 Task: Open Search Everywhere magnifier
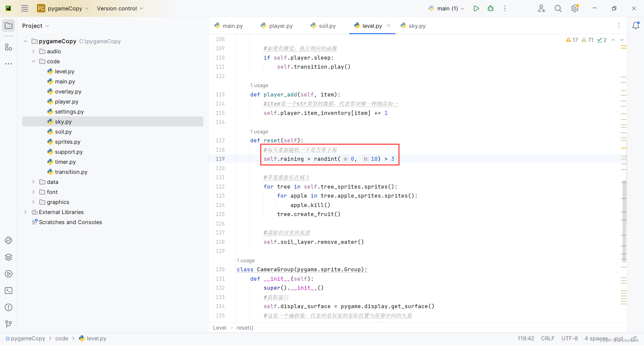[558, 8]
